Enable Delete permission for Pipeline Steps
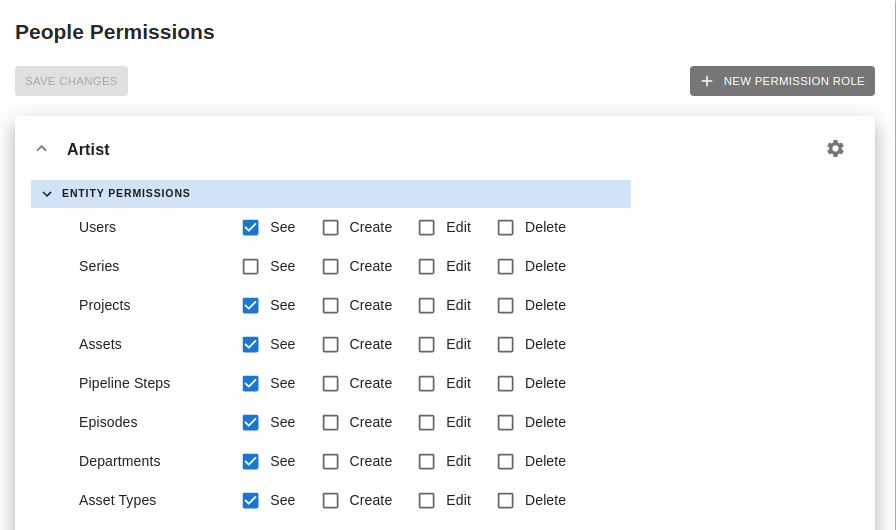The image size is (896, 530). pos(506,383)
